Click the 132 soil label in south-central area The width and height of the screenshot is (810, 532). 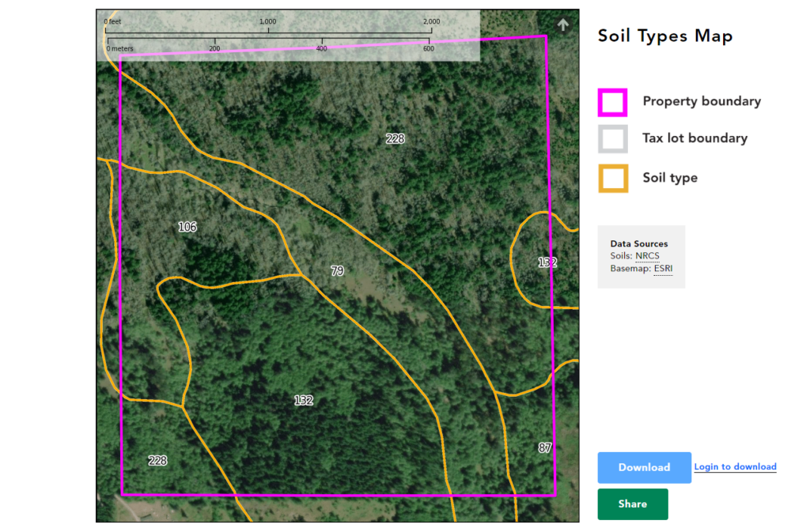point(303,401)
